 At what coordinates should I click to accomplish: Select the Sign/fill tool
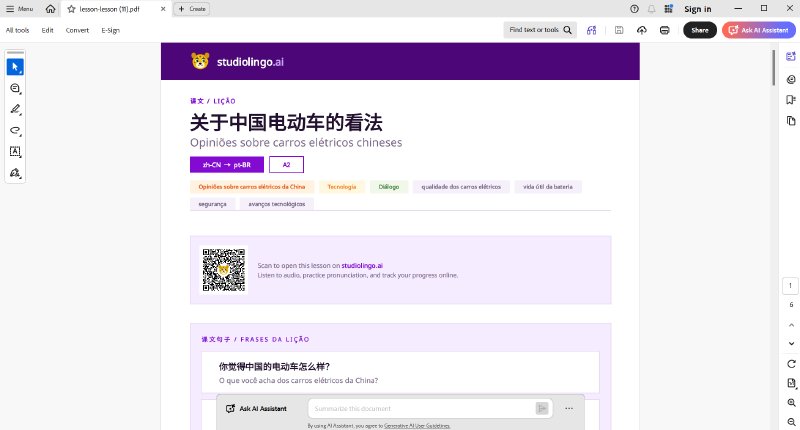click(15, 173)
